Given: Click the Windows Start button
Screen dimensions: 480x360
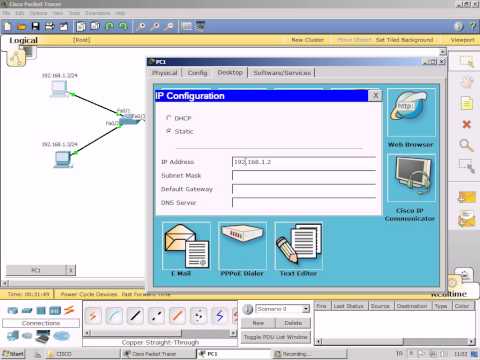Looking at the screenshot, I should pos(13,354).
